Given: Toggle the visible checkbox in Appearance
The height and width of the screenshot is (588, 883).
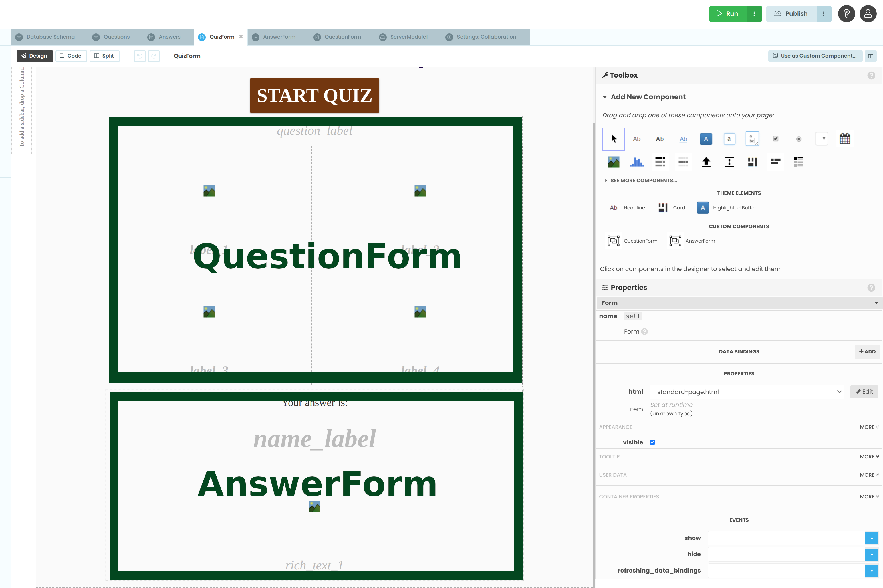Looking at the screenshot, I should 653,442.
